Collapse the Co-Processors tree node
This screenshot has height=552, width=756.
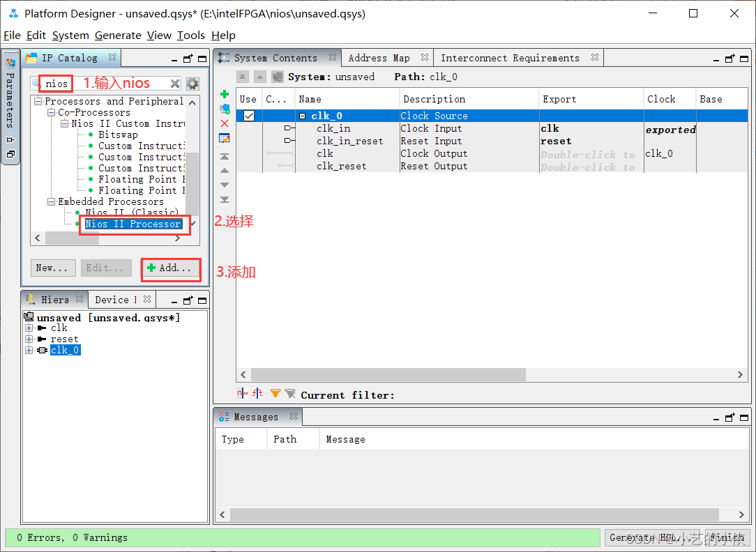click(x=51, y=112)
